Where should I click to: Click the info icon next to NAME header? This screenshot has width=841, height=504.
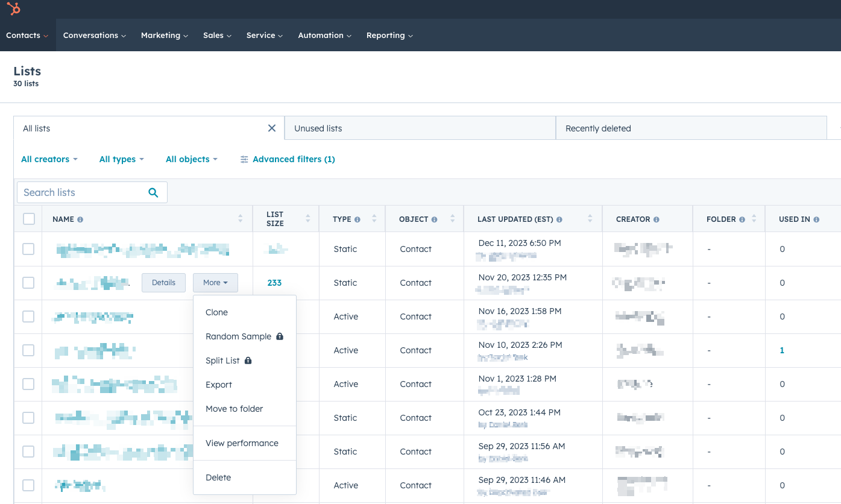(80, 219)
